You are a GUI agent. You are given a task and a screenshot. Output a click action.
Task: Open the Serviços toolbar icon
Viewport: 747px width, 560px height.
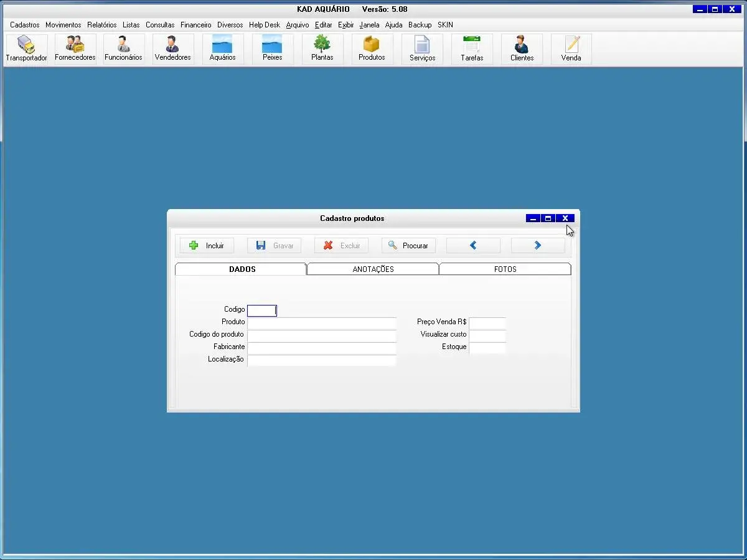(x=422, y=49)
